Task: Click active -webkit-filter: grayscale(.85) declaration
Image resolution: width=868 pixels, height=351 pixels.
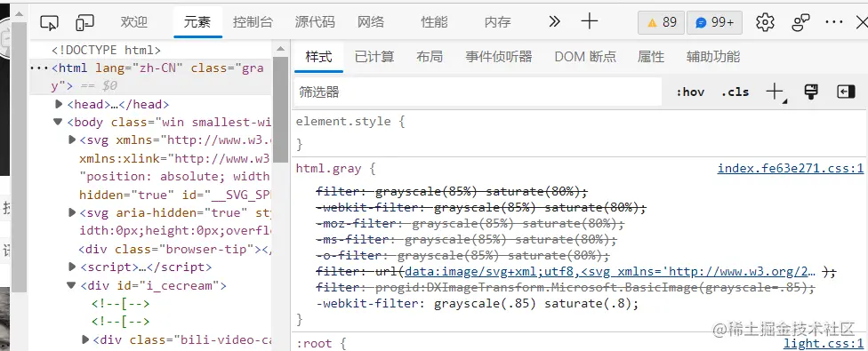Action: pos(477,304)
